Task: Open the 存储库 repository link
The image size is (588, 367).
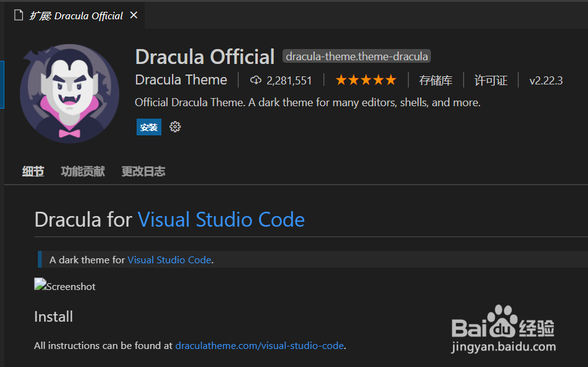Action: point(436,80)
